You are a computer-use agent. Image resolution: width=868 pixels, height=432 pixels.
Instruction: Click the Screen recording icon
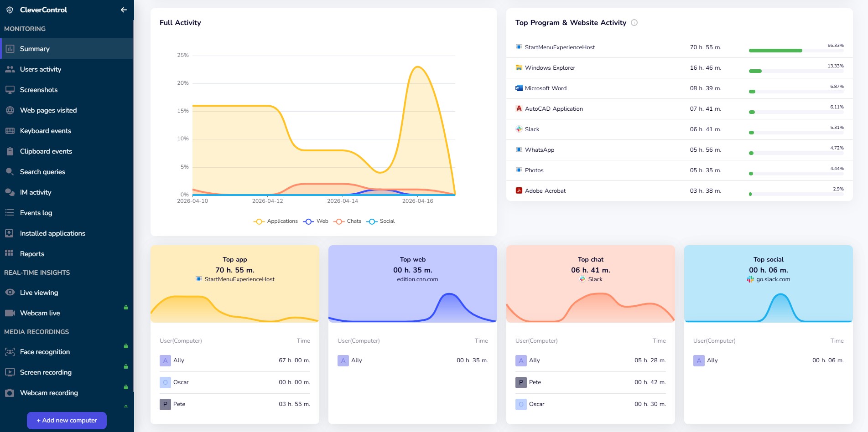pyautogui.click(x=10, y=372)
